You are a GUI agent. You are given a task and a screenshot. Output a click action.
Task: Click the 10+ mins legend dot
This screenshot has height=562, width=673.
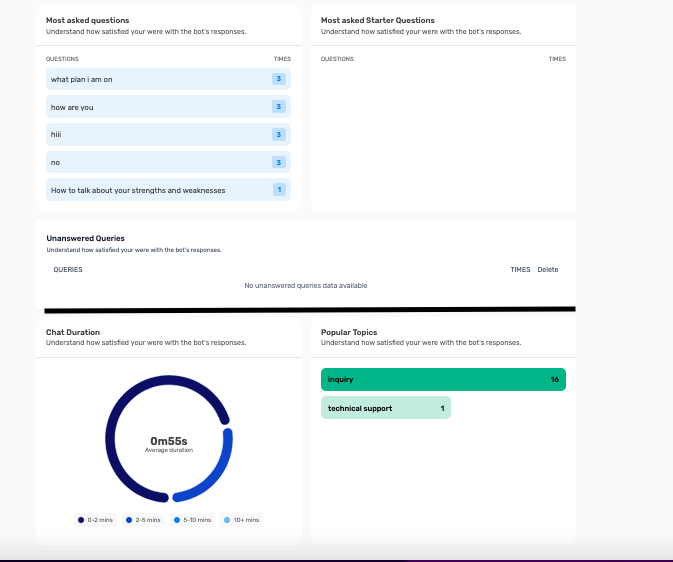click(x=227, y=520)
